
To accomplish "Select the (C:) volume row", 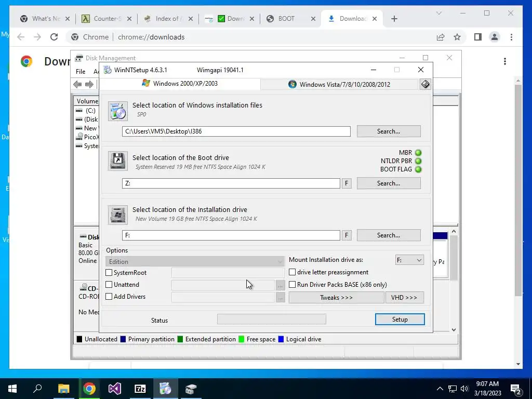I will tap(87, 111).
